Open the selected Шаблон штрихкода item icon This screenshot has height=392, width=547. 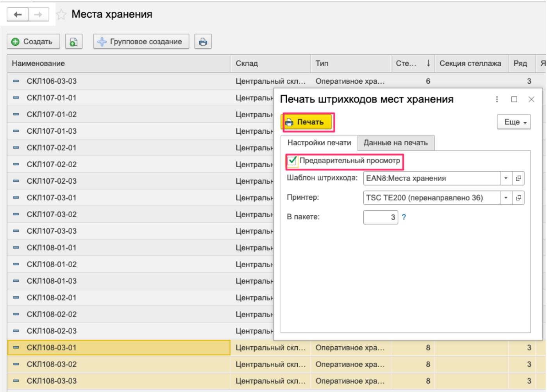(518, 178)
